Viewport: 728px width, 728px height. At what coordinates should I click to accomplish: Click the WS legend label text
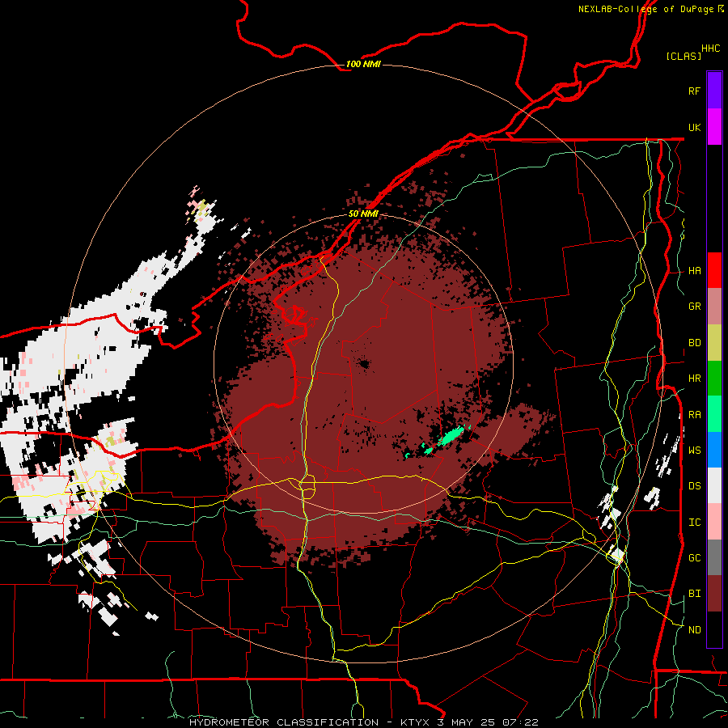(694, 451)
